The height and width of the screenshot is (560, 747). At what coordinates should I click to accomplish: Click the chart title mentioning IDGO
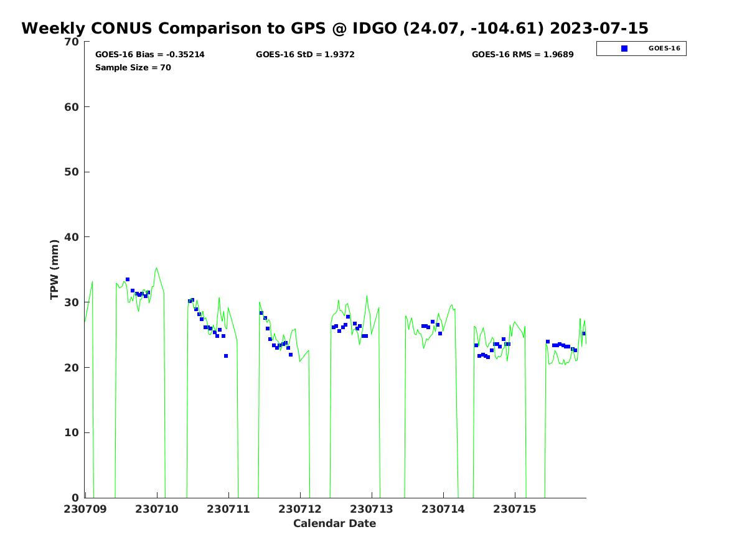pos(334,29)
